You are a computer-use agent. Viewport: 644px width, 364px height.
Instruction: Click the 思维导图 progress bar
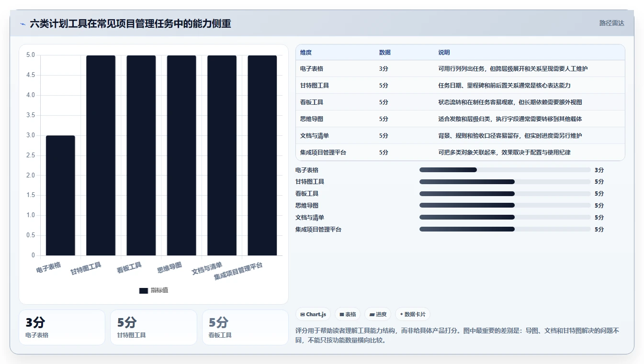click(x=505, y=205)
